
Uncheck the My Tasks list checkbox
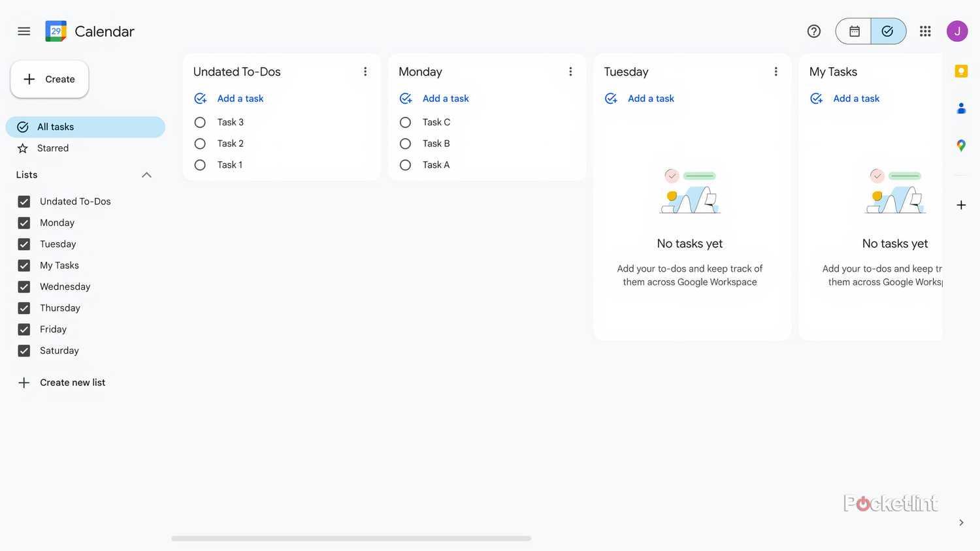point(24,266)
